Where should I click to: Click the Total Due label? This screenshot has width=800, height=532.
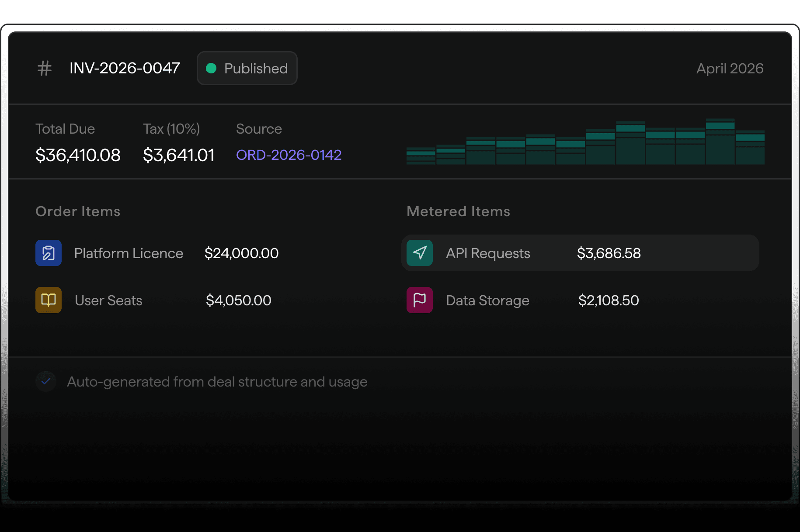(65, 129)
